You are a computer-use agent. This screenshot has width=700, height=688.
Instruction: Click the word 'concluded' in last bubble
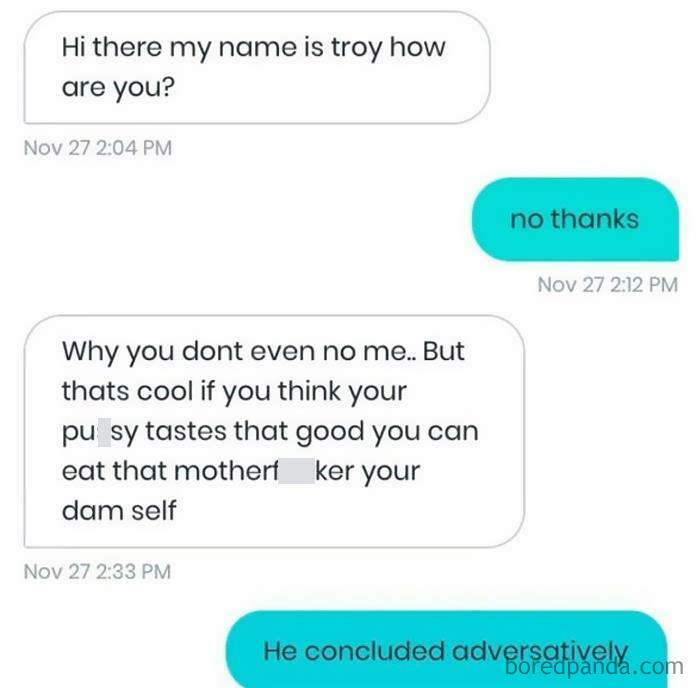375,651
